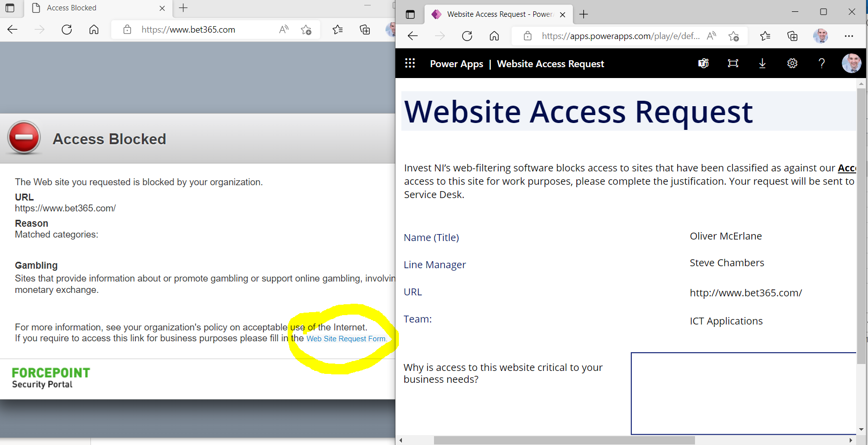
Task: Select the Website Access Request tab
Action: pyautogui.click(x=498, y=14)
